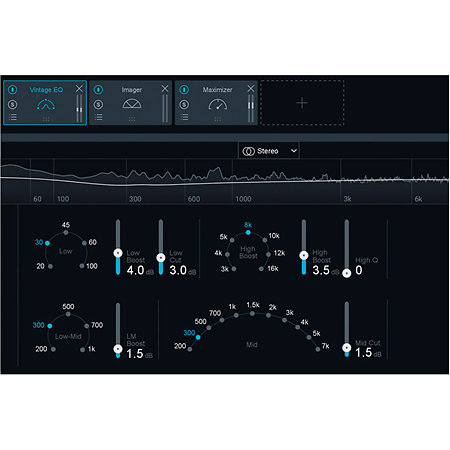Image resolution: width=450 pixels, height=450 pixels.
Task: Click the Mid Cut slider handle
Action: (x=347, y=348)
